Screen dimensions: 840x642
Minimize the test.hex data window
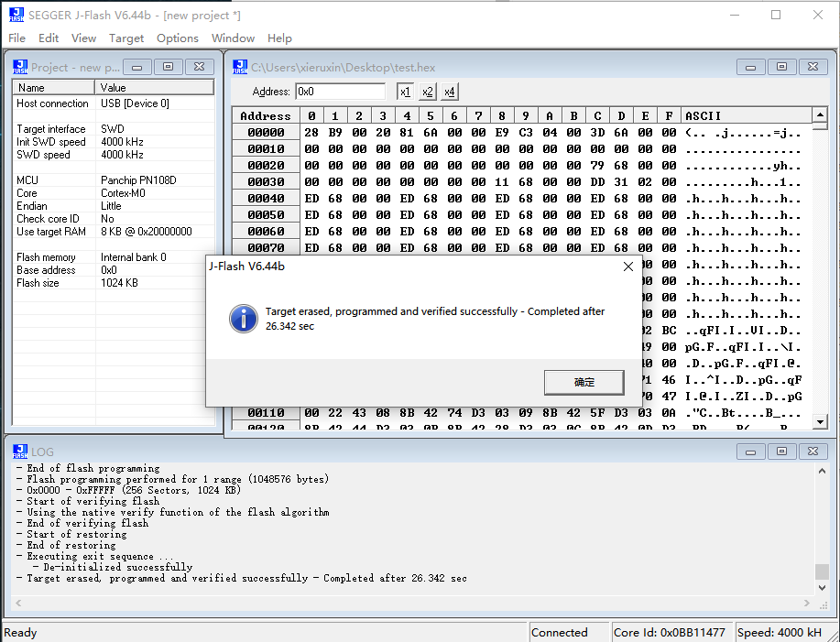click(750, 67)
